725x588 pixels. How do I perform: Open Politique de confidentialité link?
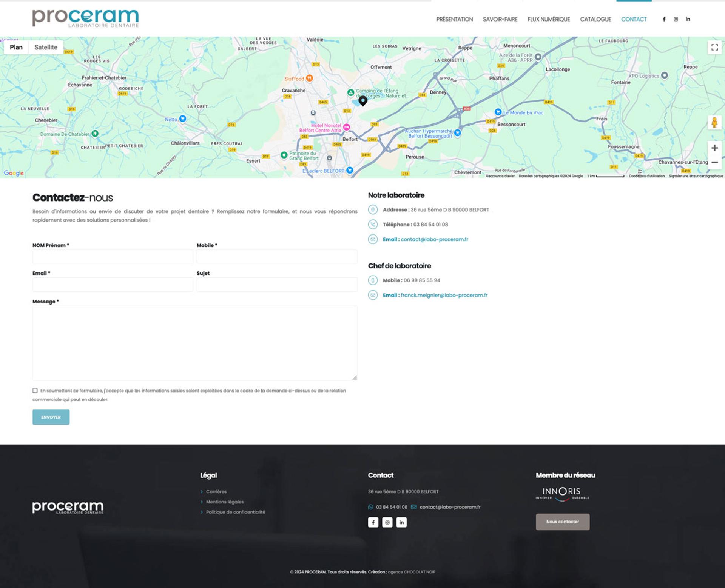point(236,512)
